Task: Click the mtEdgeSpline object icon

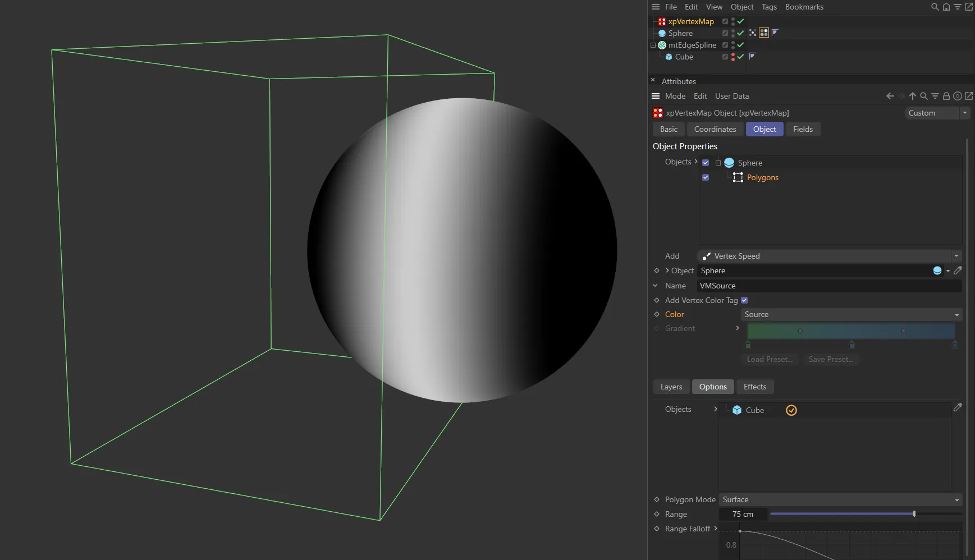Action: 663,45
